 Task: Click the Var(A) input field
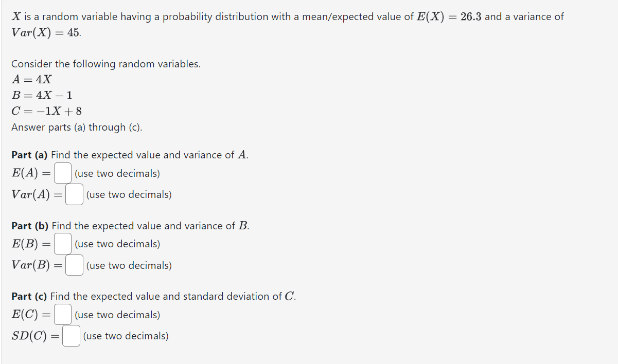74,195
